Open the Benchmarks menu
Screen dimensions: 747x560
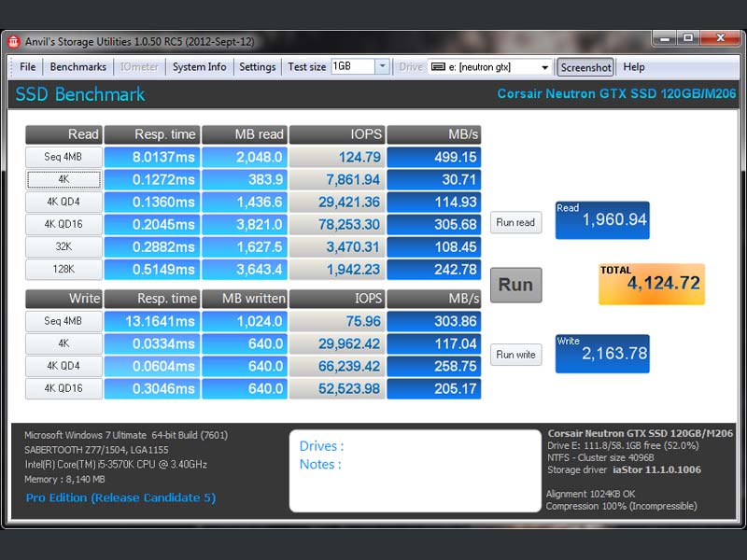pyautogui.click(x=78, y=67)
